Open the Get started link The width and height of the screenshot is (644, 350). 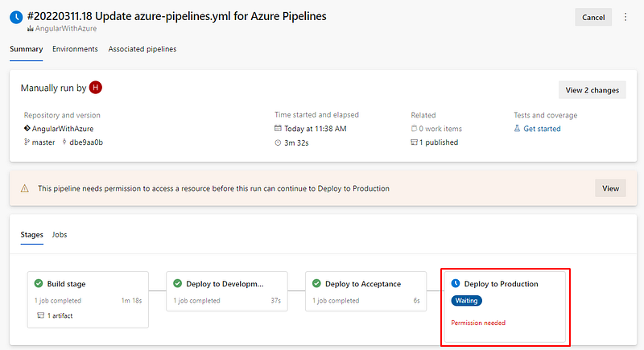[x=542, y=129]
